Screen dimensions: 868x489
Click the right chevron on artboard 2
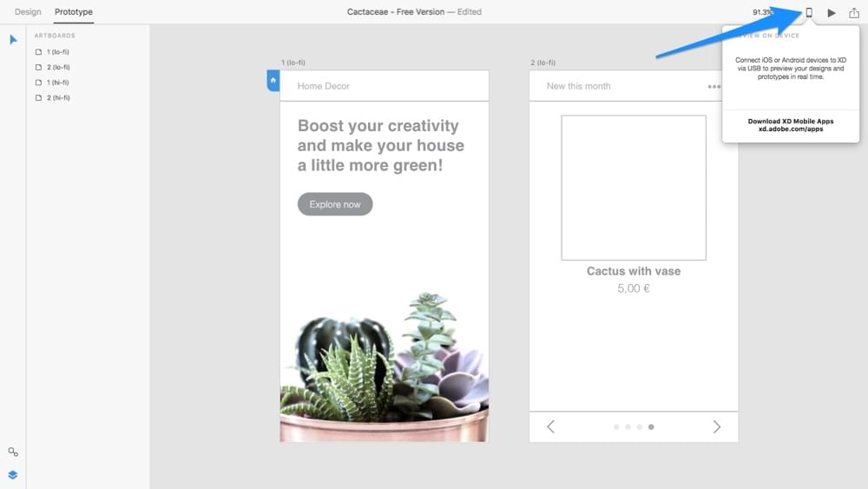[x=716, y=426]
